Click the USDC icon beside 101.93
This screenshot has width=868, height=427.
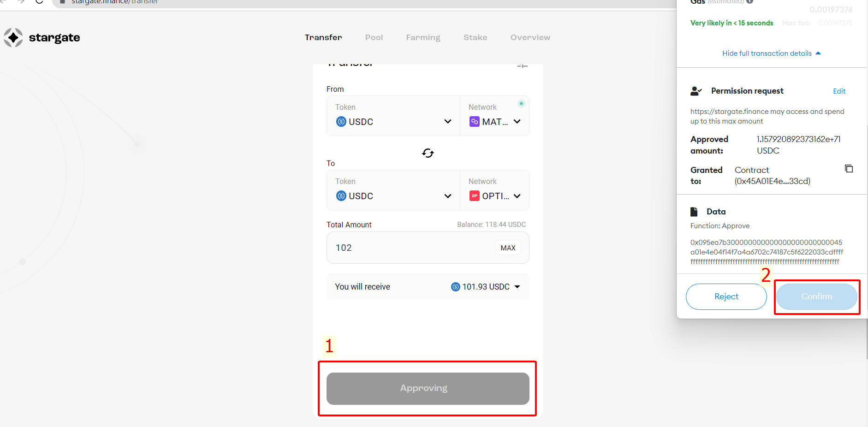(x=456, y=287)
